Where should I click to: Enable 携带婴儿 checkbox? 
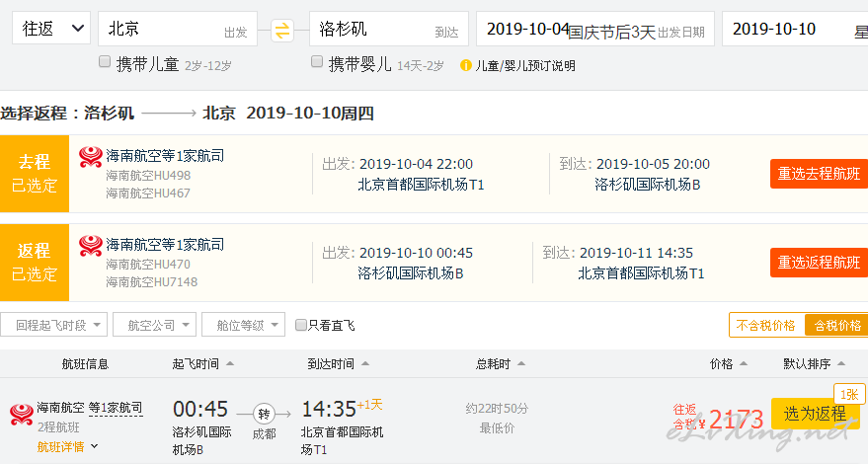tap(317, 61)
